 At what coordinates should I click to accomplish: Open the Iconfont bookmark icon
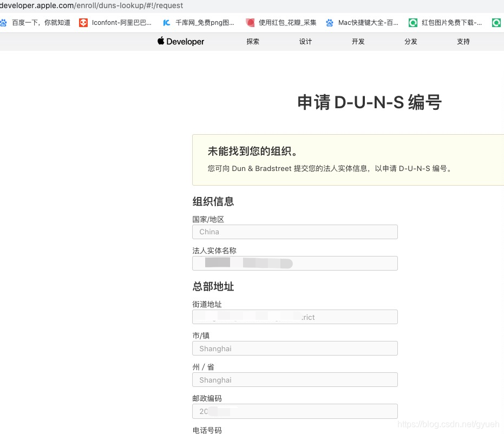(83, 23)
